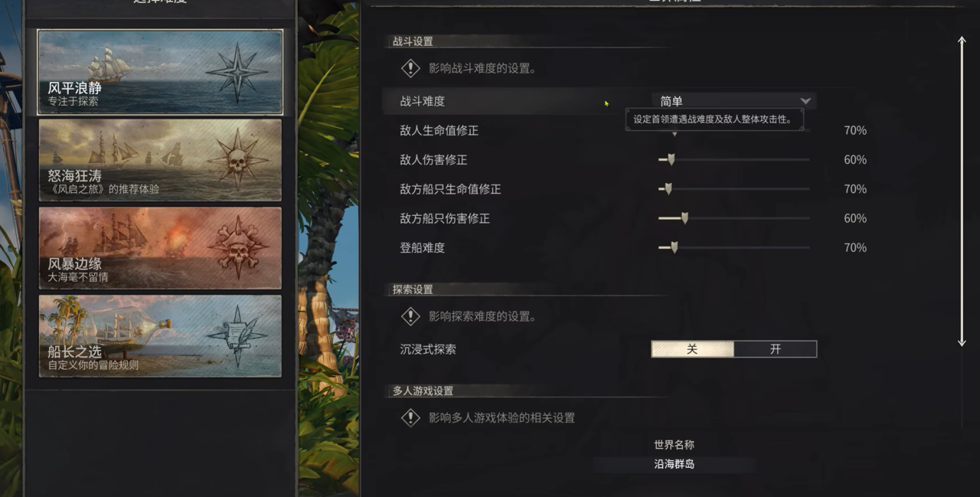Click the warning icon under 探索设置
This screenshot has width=980, height=497.
coord(411,316)
